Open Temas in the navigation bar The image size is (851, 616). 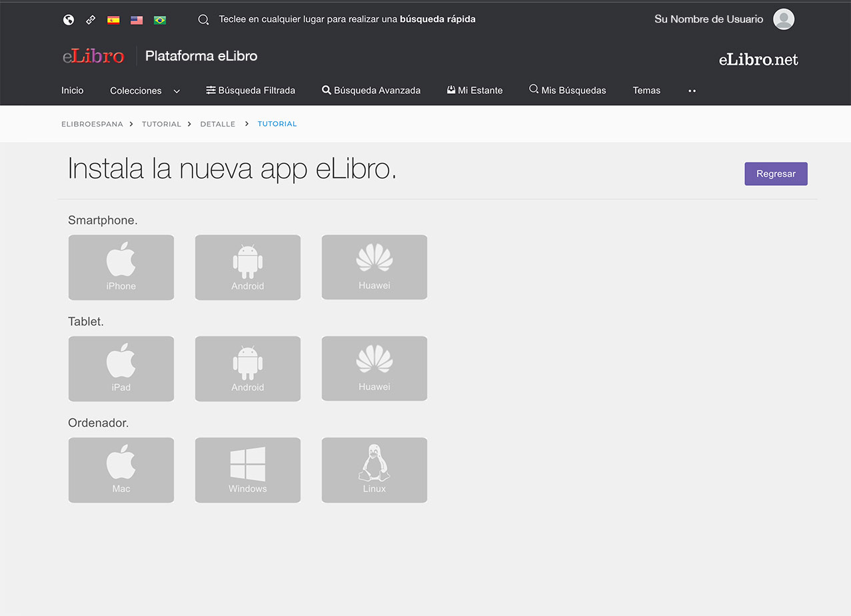click(646, 91)
